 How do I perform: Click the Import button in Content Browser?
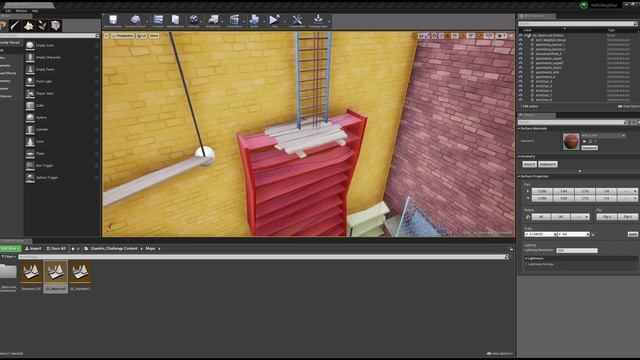coord(33,249)
